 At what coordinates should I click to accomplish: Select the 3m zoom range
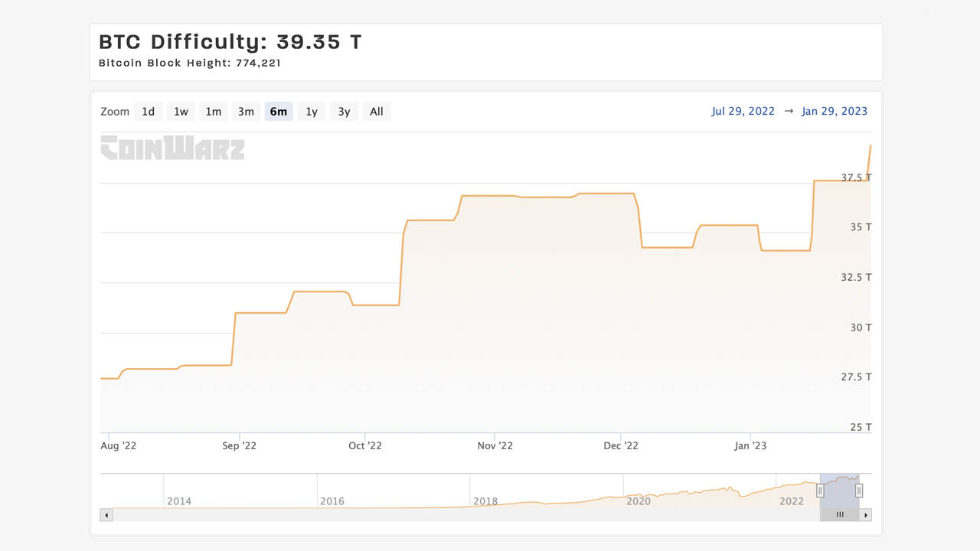point(246,112)
